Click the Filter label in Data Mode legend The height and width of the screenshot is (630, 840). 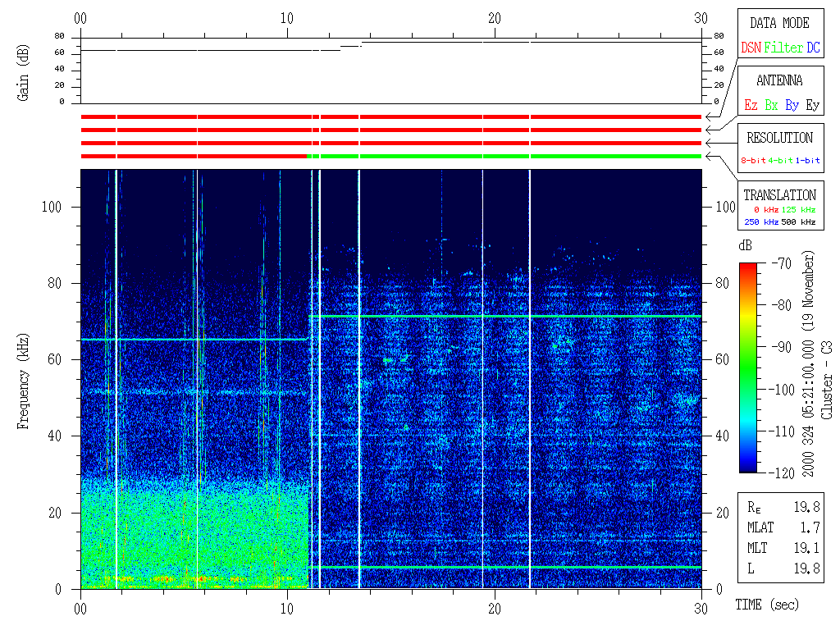click(783, 48)
